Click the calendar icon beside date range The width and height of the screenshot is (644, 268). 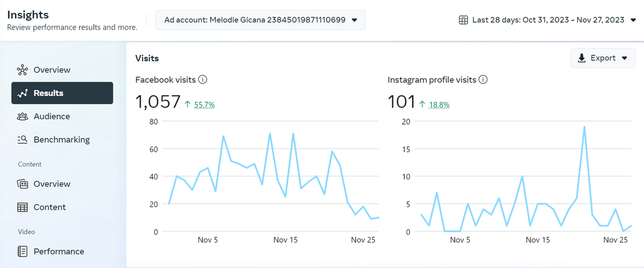[464, 20]
